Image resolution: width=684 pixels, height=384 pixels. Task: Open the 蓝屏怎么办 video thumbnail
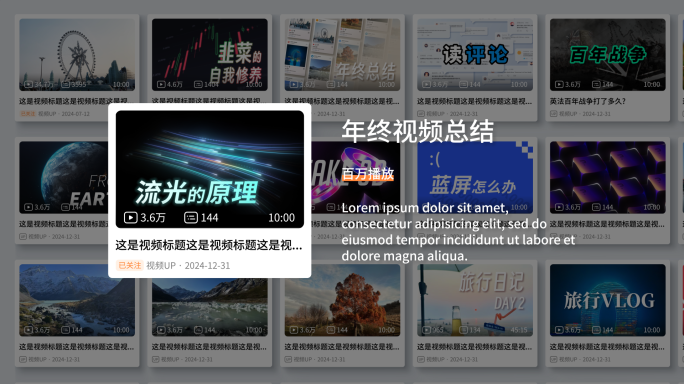pos(475,177)
